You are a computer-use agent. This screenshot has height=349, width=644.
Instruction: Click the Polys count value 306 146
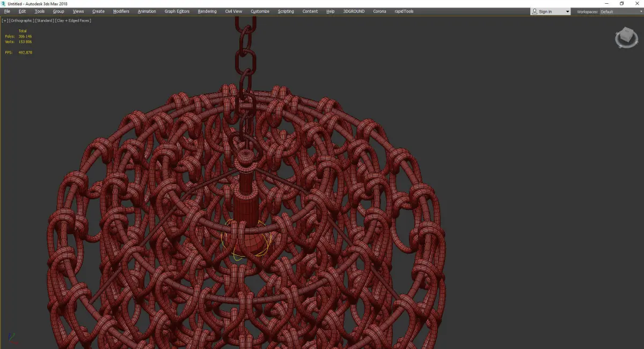pyautogui.click(x=25, y=37)
